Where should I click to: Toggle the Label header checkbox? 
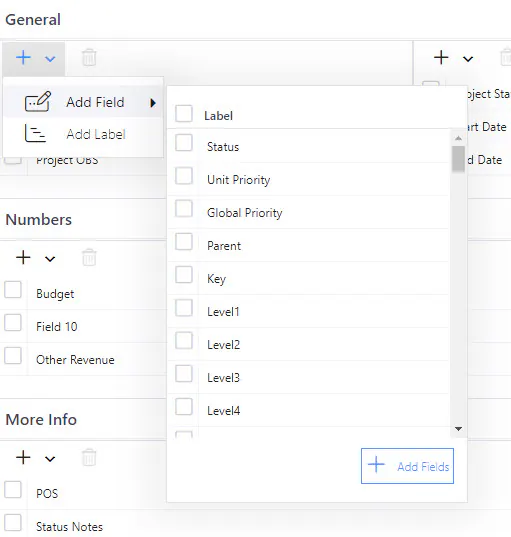(184, 113)
